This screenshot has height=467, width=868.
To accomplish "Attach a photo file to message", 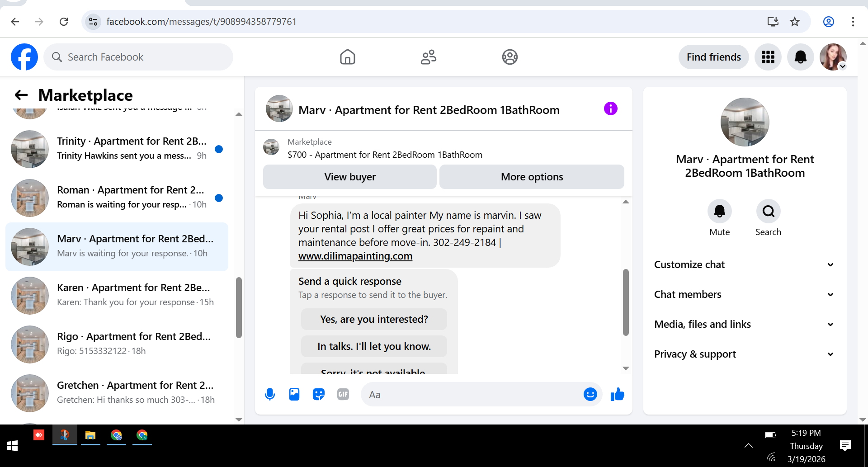I will click(x=294, y=395).
